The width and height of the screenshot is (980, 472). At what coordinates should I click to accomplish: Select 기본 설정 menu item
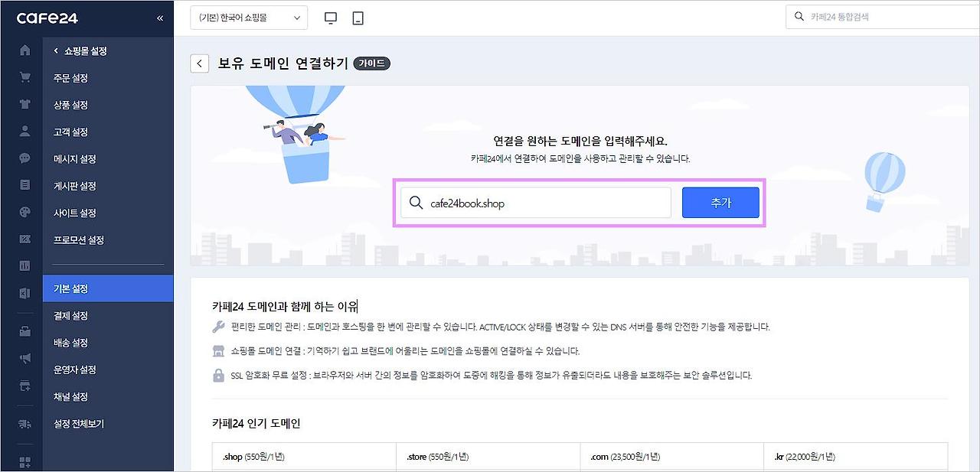[108, 288]
